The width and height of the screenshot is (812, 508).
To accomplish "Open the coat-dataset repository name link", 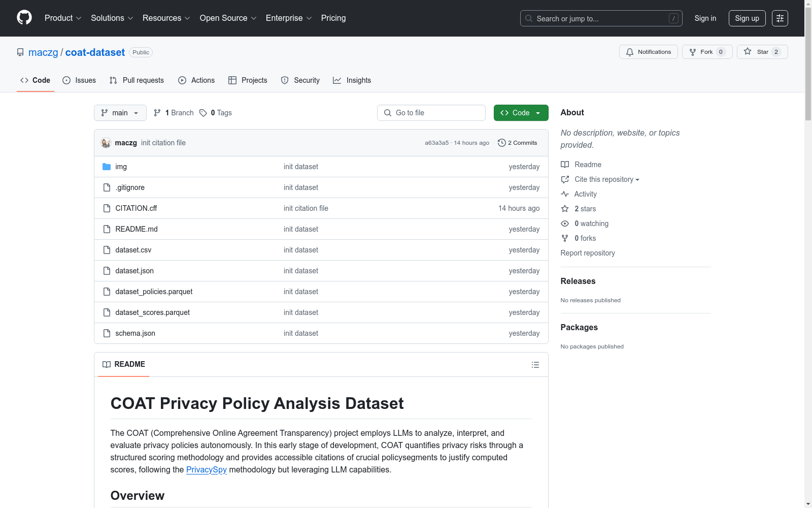I will tap(95, 52).
